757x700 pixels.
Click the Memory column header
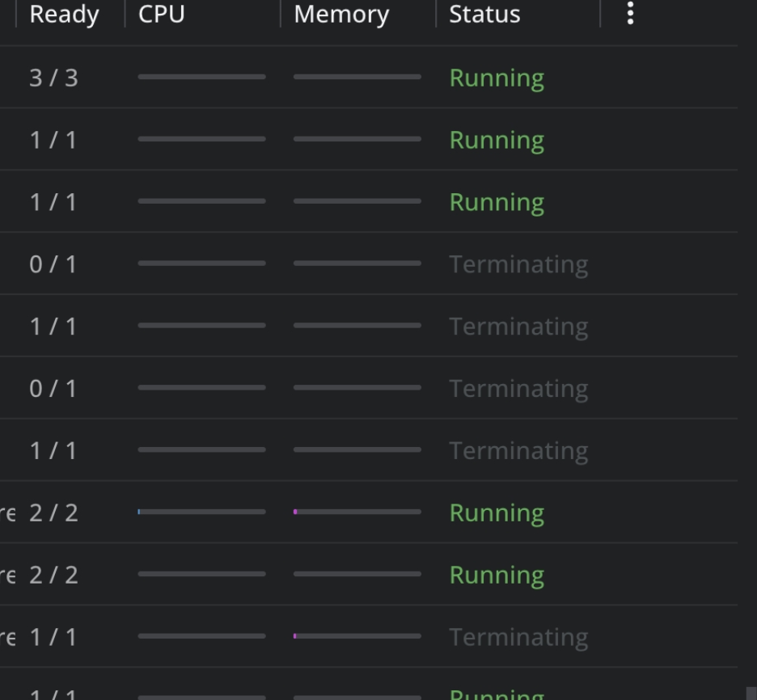(341, 15)
